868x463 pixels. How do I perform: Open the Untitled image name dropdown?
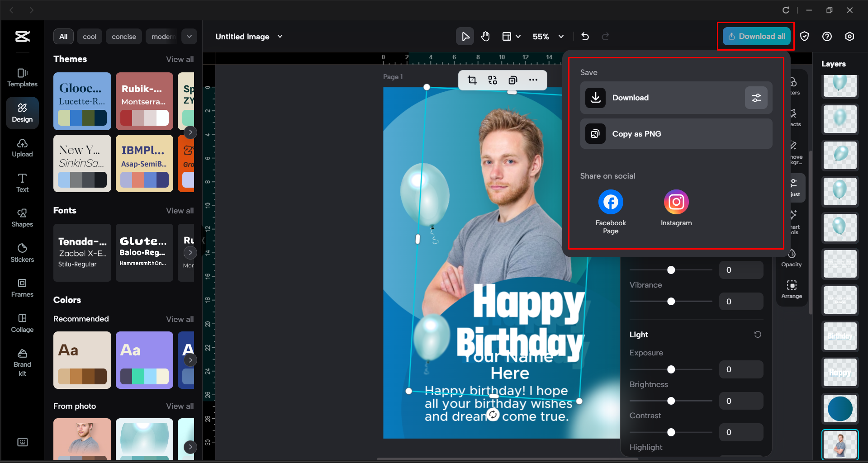tap(280, 37)
